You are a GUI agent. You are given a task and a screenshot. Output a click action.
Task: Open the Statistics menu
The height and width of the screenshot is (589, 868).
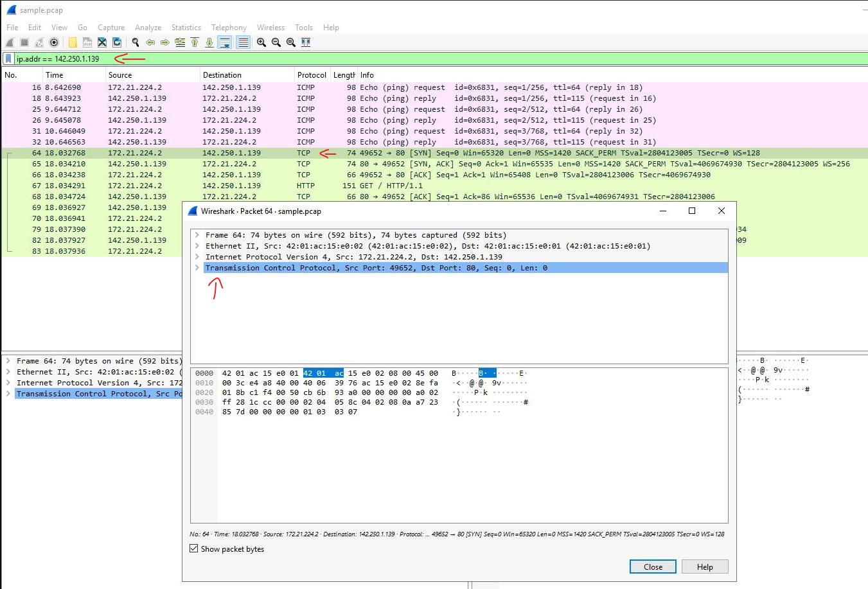coord(186,28)
